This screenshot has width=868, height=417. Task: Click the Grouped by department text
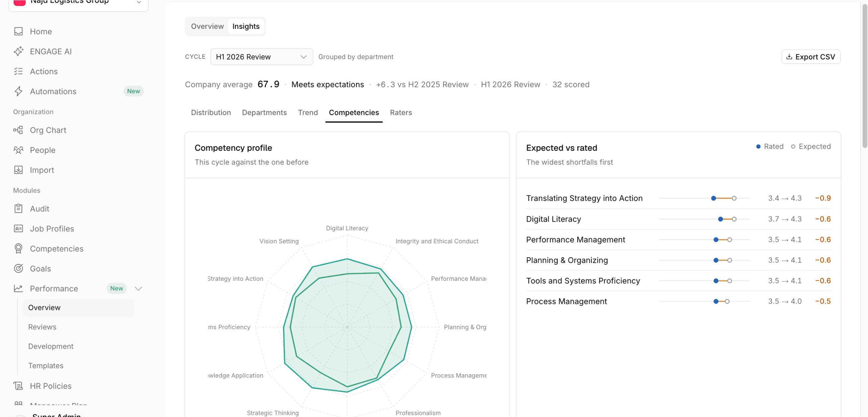(356, 57)
